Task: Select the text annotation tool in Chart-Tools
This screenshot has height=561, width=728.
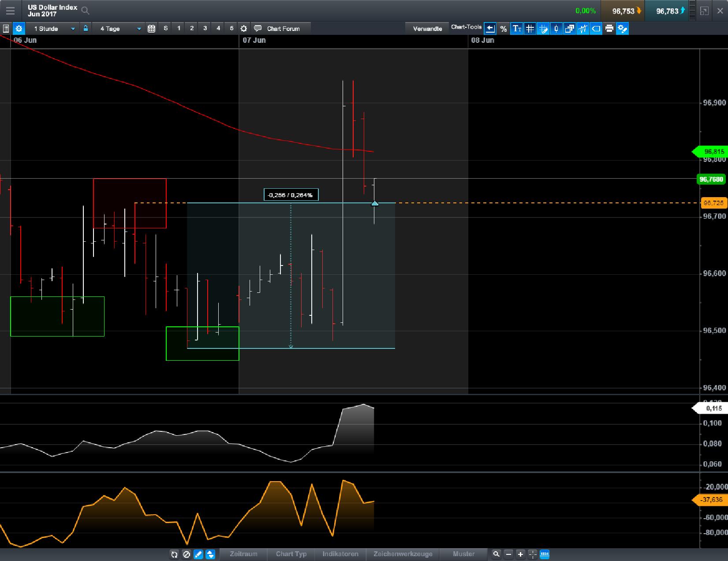Action: point(516,28)
